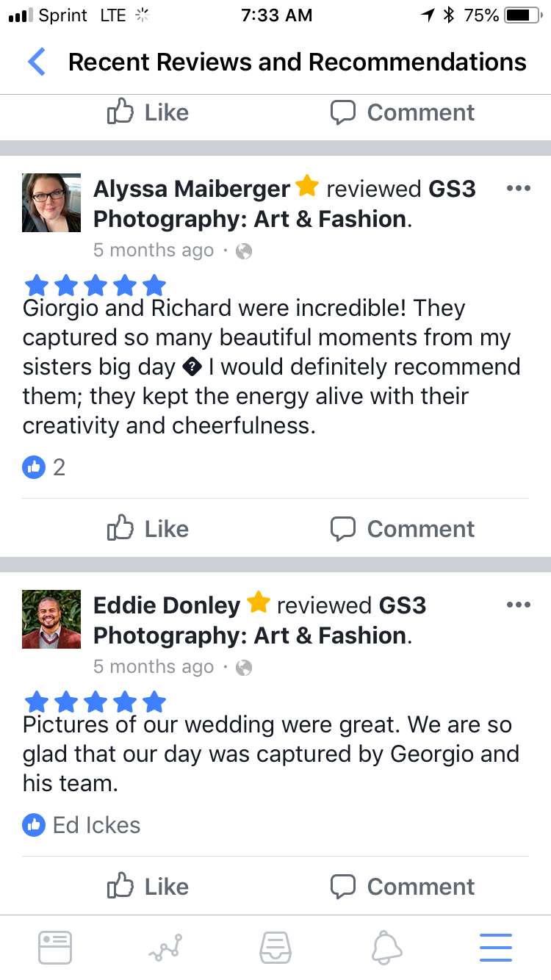Open the news feed tab icon
The height and width of the screenshot is (980, 551).
55,947
